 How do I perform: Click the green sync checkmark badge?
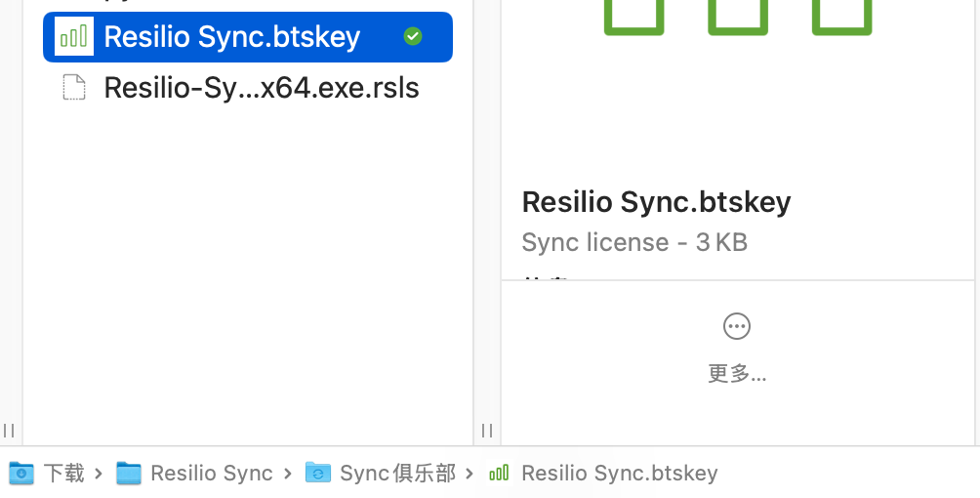coord(413,36)
